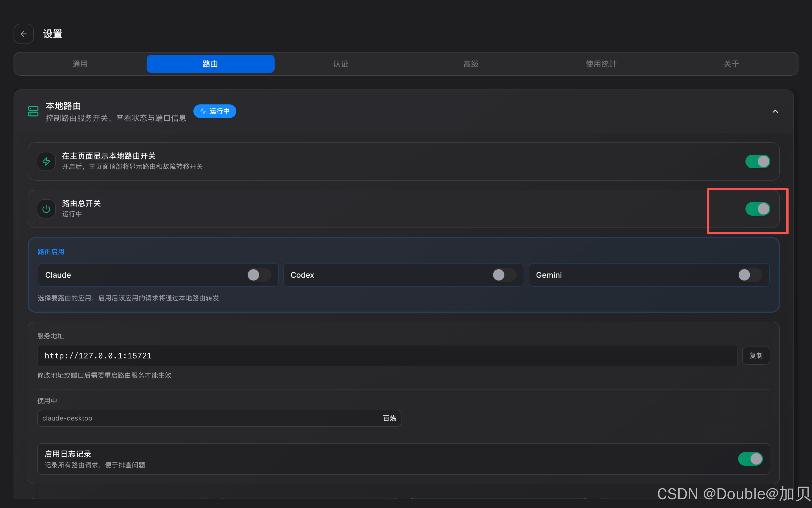The width and height of the screenshot is (812, 508).
Task: Click the power icon beside 路由总开关
Action: (46, 209)
